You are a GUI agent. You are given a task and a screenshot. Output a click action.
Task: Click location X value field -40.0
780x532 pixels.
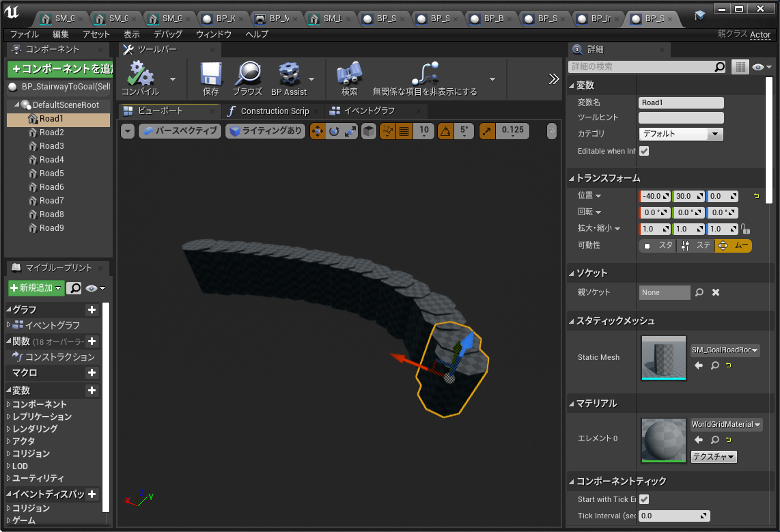[x=655, y=197]
